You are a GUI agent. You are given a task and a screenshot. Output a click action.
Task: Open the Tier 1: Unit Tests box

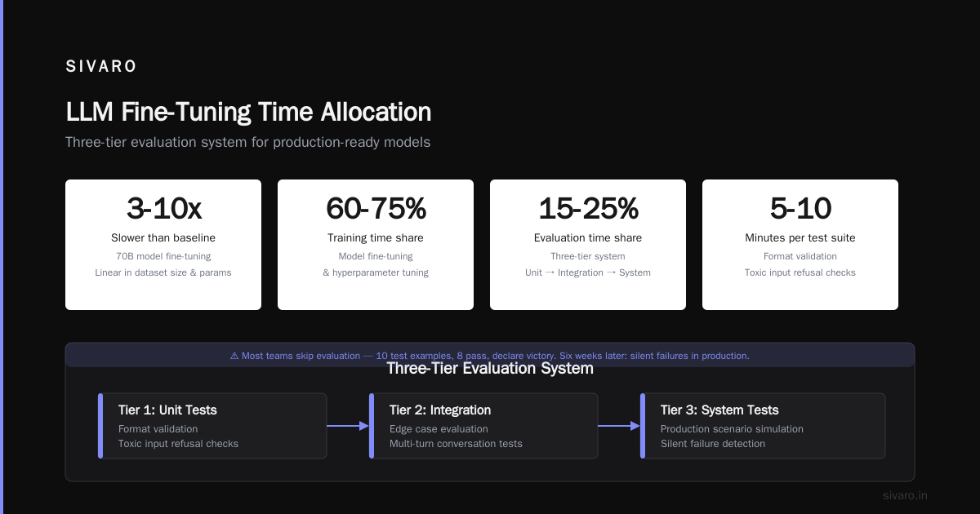click(212, 426)
